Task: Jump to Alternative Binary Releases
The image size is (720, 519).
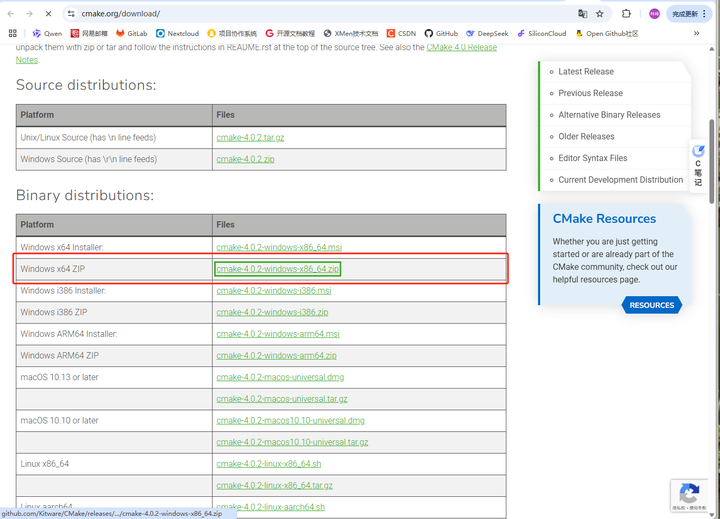Action: 609,115
